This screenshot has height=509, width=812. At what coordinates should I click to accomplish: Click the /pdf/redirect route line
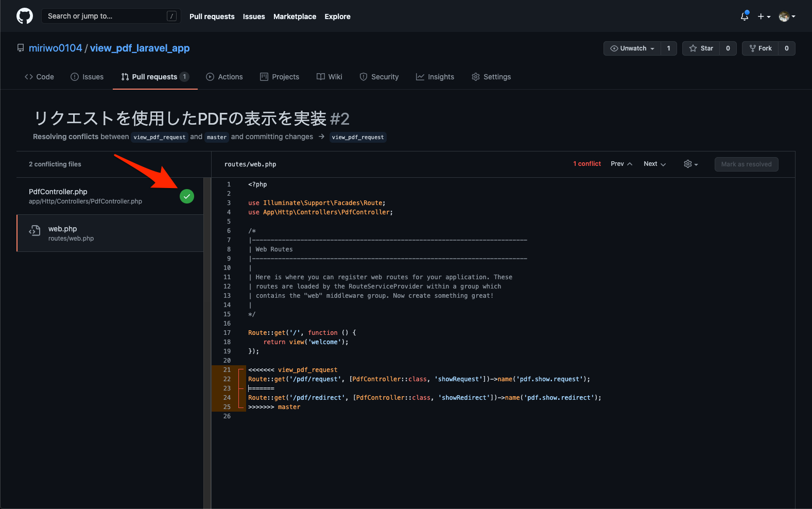click(x=424, y=398)
